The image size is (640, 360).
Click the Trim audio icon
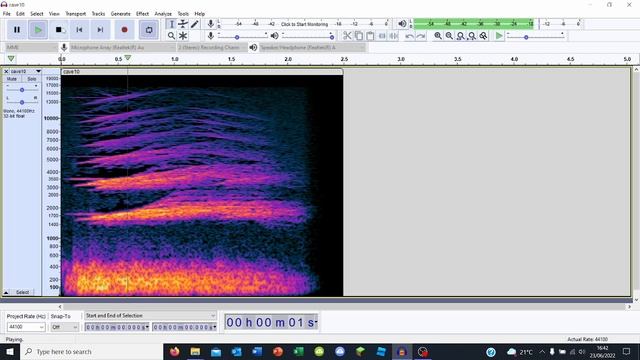(x=382, y=36)
